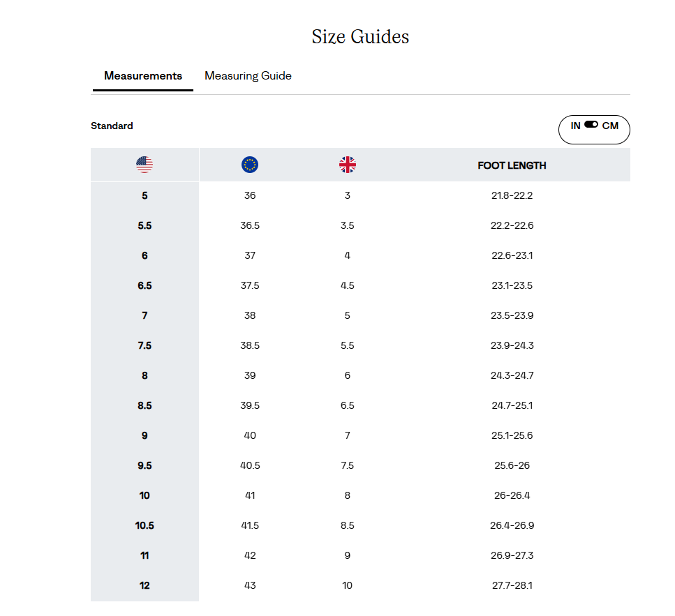
Task: Select the IN unit label
Action: (x=576, y=126)
